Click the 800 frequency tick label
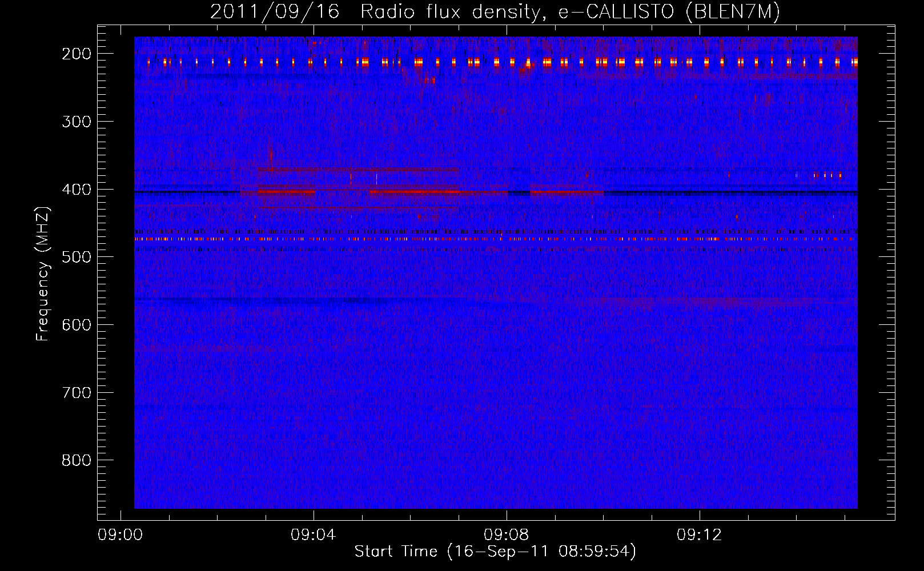The image size is (924, 571). [77, 460]
